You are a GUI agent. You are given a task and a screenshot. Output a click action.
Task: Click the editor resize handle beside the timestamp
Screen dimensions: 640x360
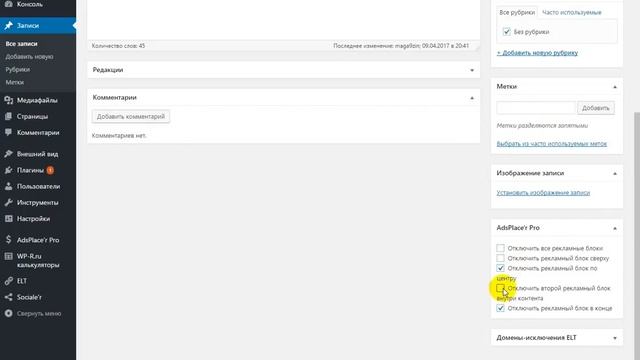click(x=476, y=47)
